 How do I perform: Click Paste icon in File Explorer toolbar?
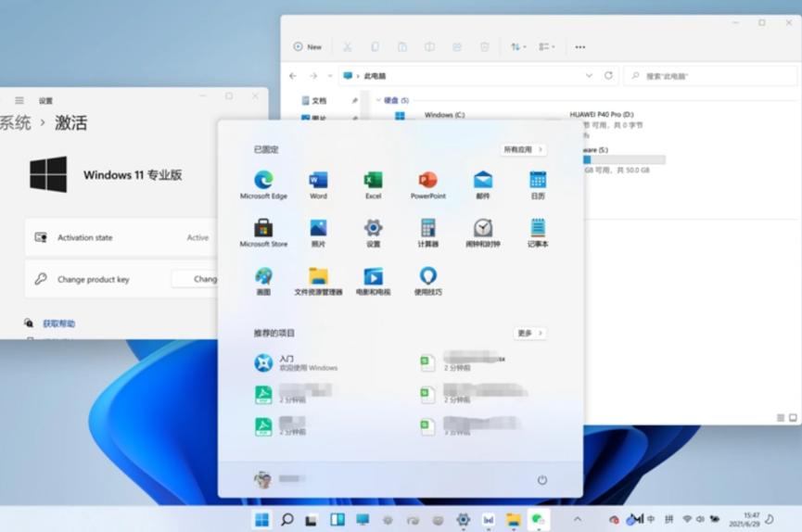pyautogui.click(x=402, y=47)
